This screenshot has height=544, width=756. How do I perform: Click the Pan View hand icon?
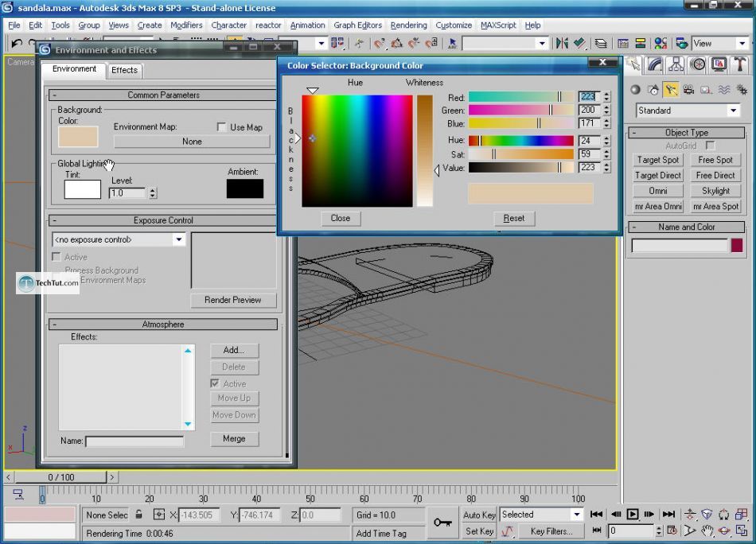[x=707, y=531]
